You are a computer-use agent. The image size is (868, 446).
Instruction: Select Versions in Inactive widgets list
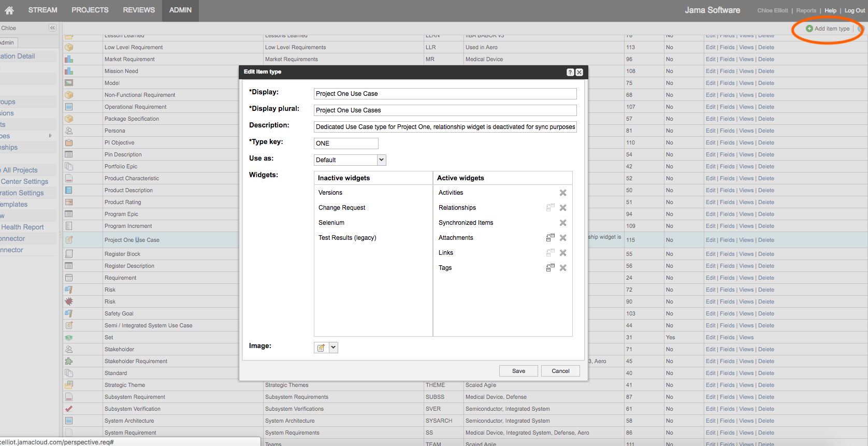330,193
